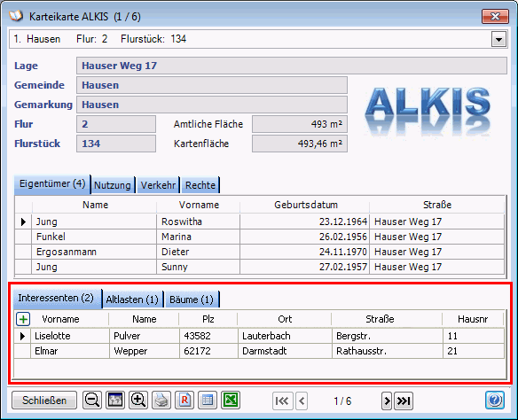Viewport: 518px width, 420px height.
Task: Open the Flurstück selection dropdown arrow
Action: click(498, 40)
